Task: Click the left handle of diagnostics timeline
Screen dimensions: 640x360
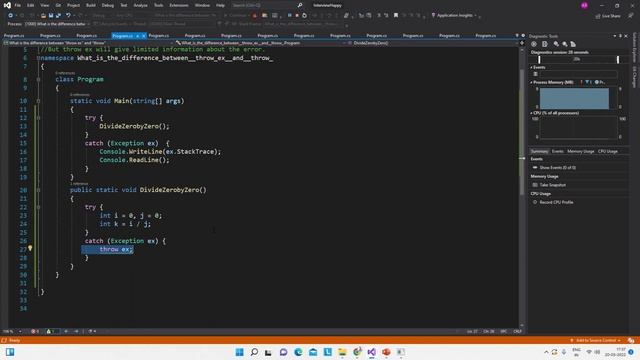Action: [539, 60]
